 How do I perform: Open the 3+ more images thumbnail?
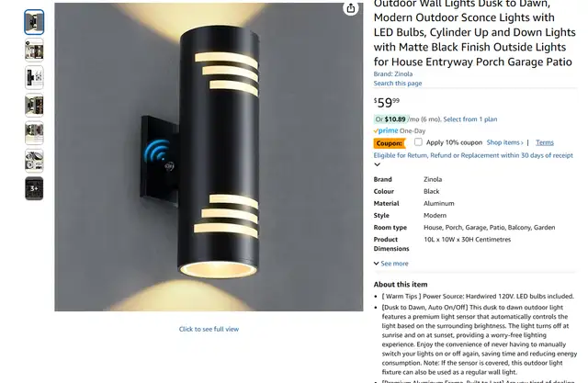(34, 188)
